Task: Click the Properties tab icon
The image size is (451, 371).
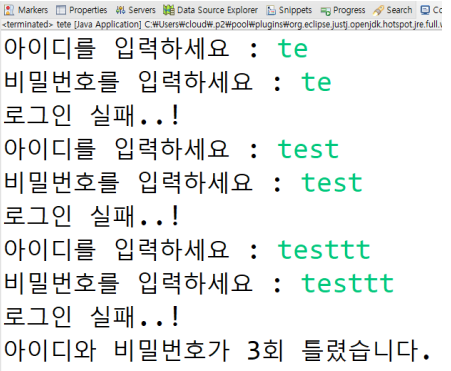Action: coord(61,10)
